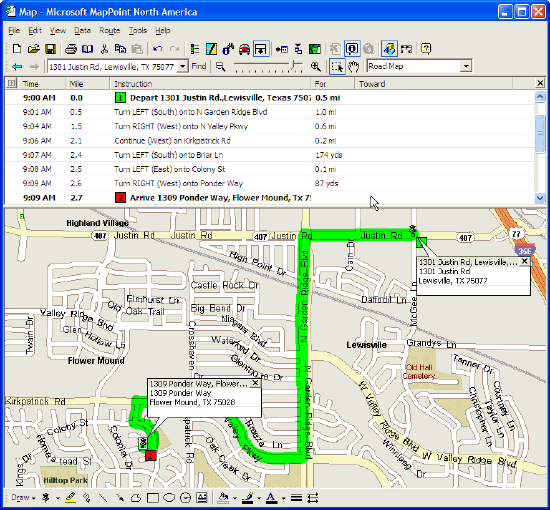This screenshot has height=510, width=550.
Task: Zoom out with the minus magnifier
Action: (220, 66)
